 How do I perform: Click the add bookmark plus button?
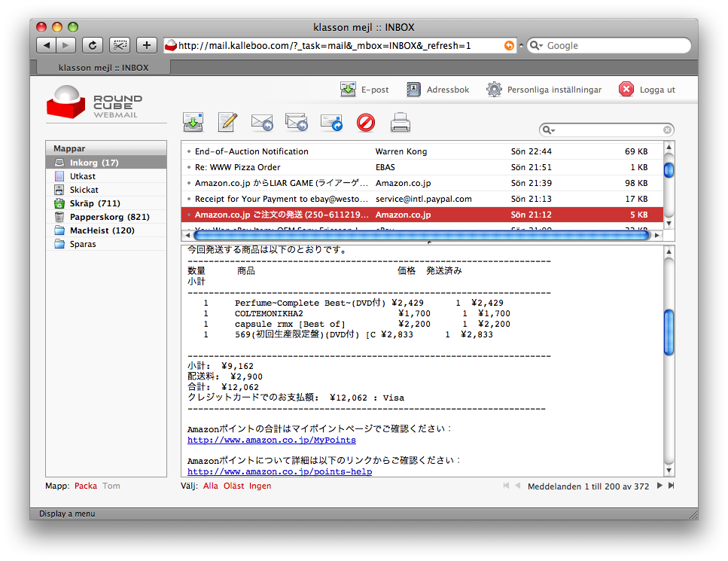[147, 45]
